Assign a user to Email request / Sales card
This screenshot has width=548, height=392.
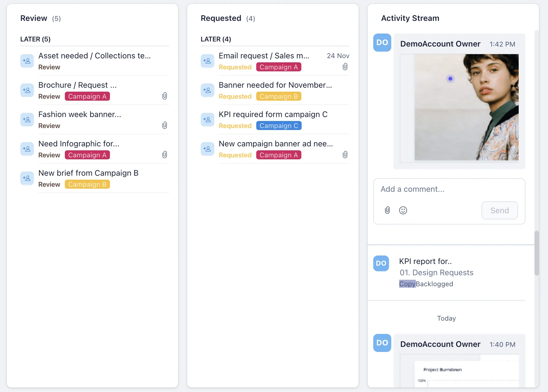coord(207,61)
